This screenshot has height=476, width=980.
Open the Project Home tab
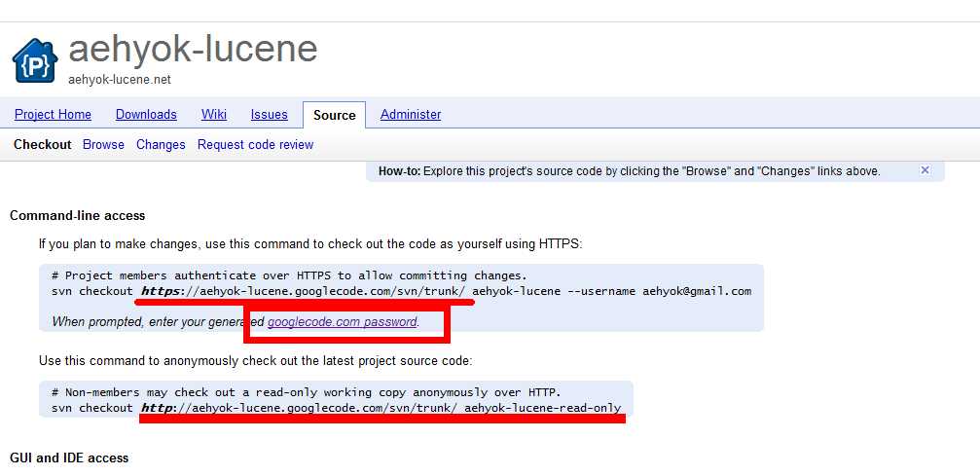[x=54, y=115]
